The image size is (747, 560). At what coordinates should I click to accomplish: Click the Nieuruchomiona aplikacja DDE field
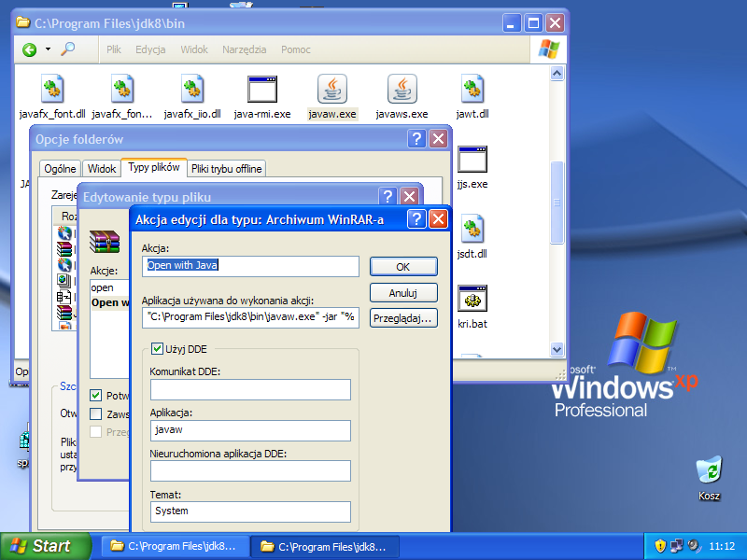pos(250,471)
